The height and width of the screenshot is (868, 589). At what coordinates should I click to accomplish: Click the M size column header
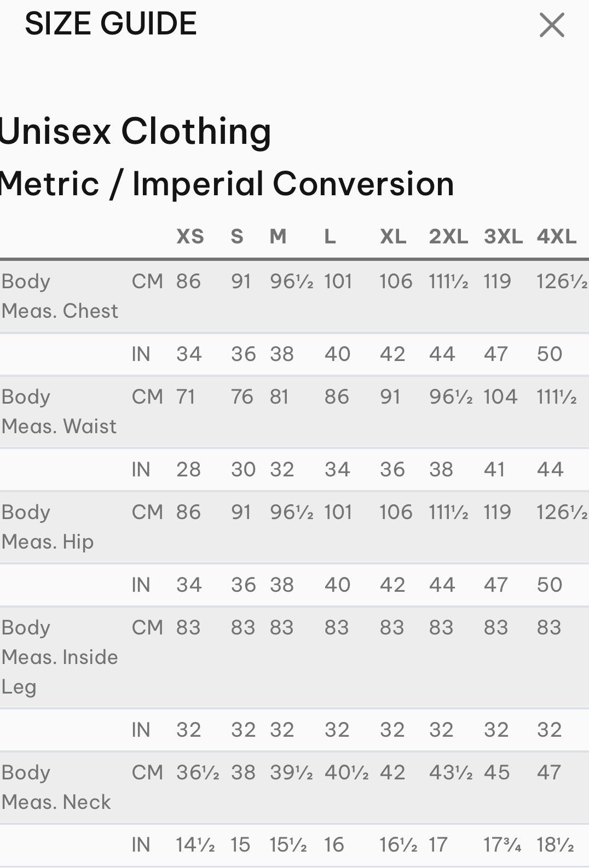click(278, 236)
